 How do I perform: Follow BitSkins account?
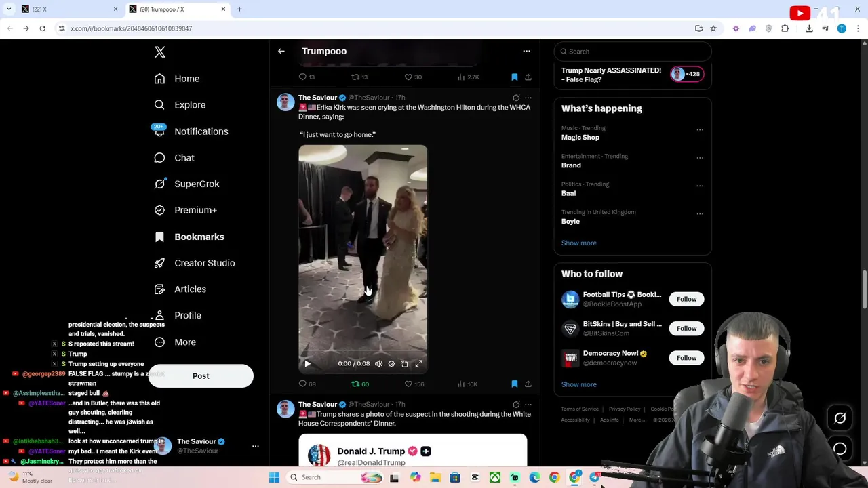tap(686, 329)
